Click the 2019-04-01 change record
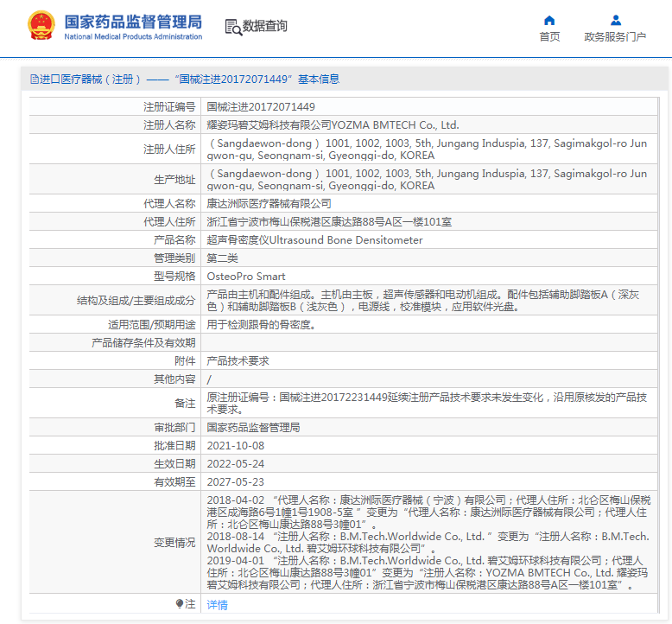Image resolution: width=672 pixels, height=624 pixels. (428, 572)
